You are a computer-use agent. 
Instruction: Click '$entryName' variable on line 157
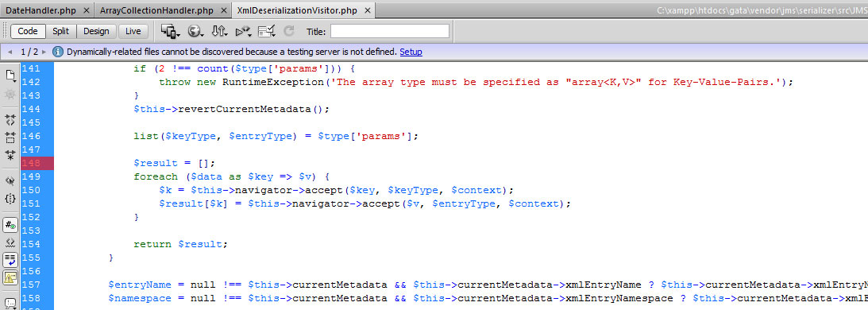140,285
